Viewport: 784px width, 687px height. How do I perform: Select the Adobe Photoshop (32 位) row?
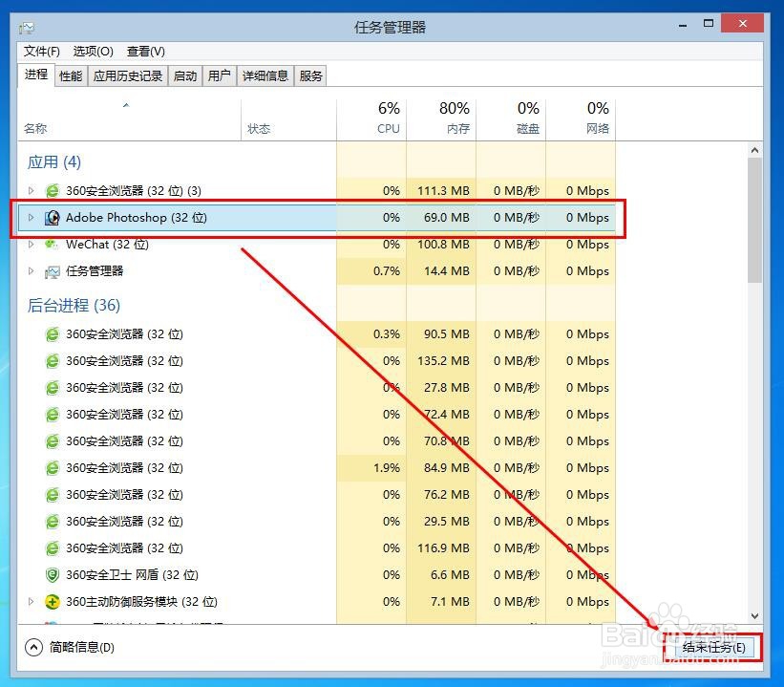[316, 218]
